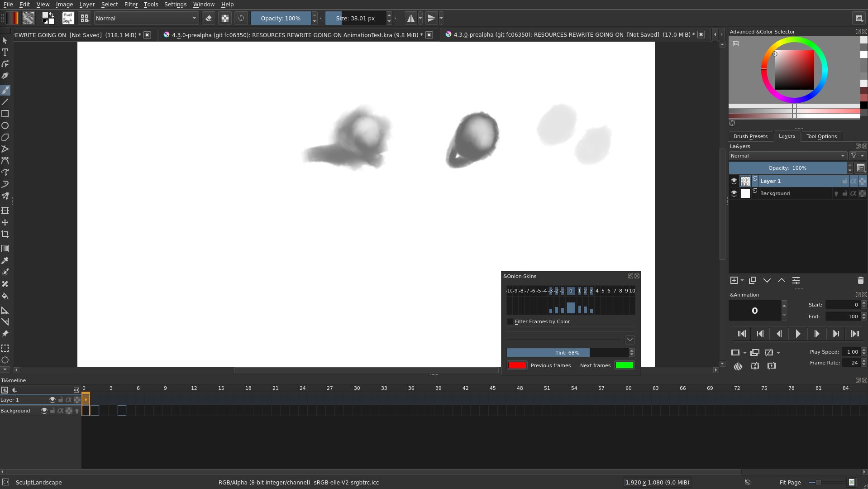This screenshot has height=489, width=868.
Task: Click horizontal mirror tool icon
Action: pyautogui.click(x=410, y=19)
